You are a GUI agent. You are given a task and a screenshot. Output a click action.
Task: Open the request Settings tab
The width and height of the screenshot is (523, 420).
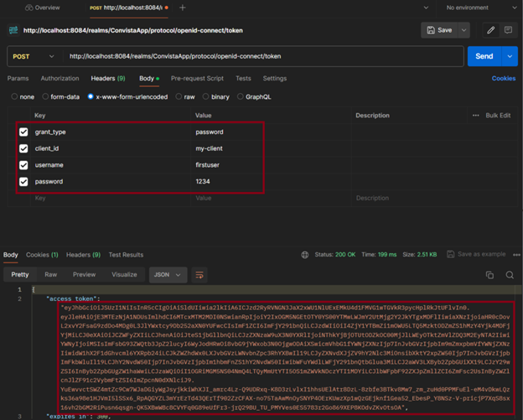pos(275,79)
